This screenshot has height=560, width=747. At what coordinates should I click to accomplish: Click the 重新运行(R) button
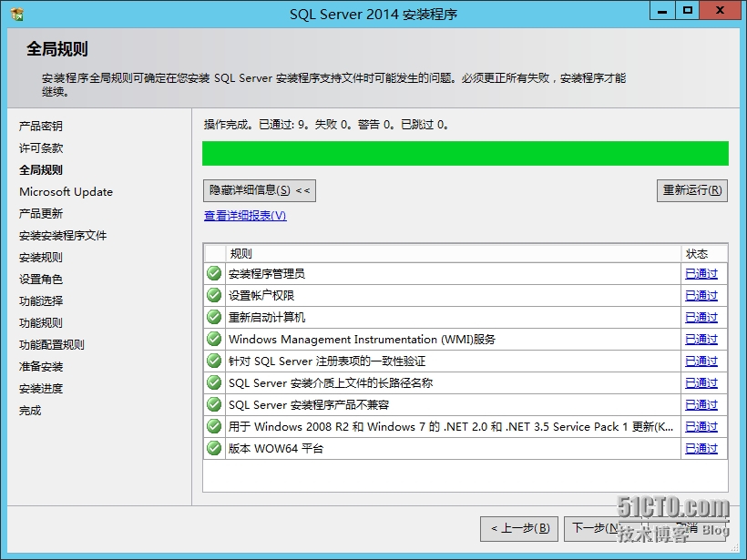coord(692,190)
